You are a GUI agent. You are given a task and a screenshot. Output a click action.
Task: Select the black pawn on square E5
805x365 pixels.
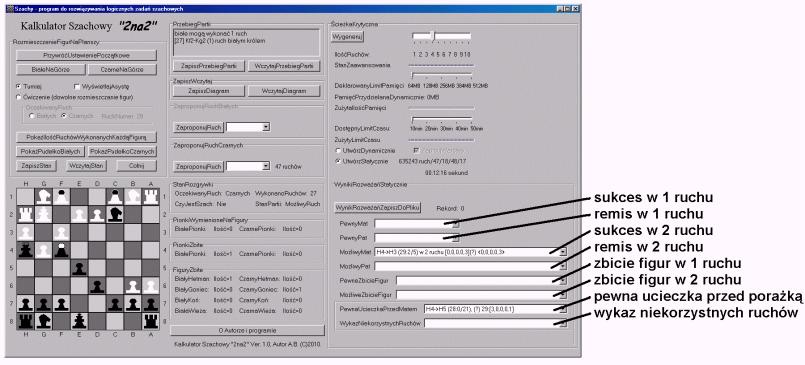click(79, 268)
